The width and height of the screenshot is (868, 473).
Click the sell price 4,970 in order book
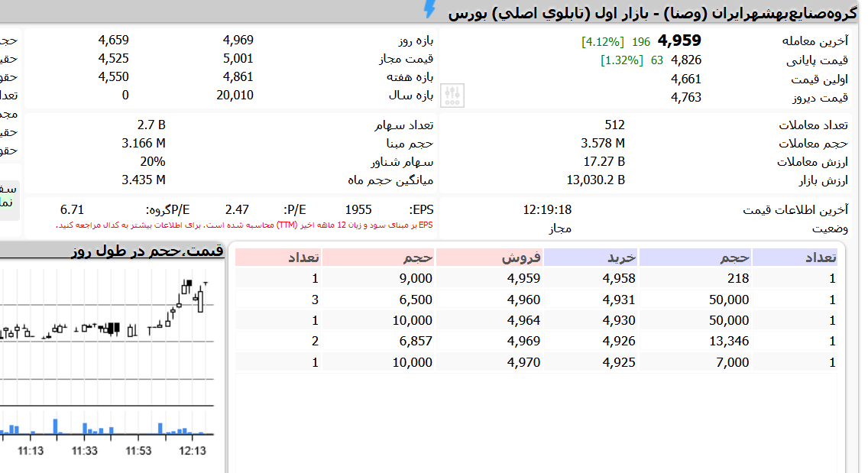tap(523, 362)
